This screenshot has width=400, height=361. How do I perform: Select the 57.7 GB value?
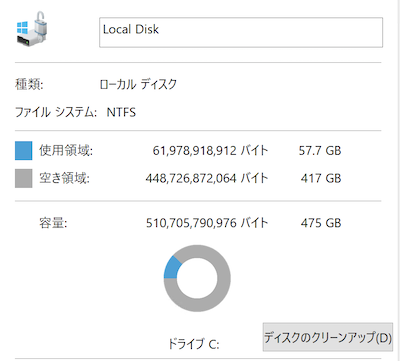point(320,151)
